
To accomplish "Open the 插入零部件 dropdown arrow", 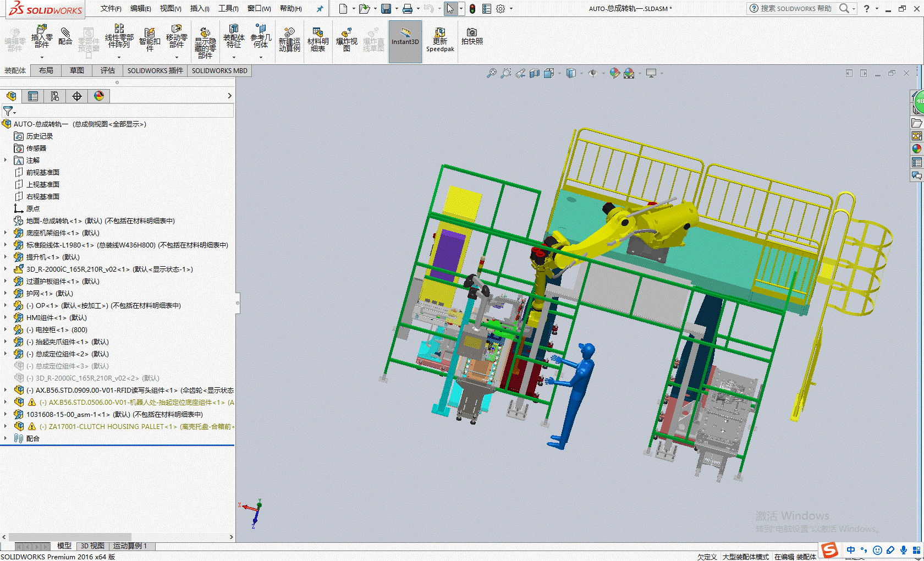I will point(42,57).
